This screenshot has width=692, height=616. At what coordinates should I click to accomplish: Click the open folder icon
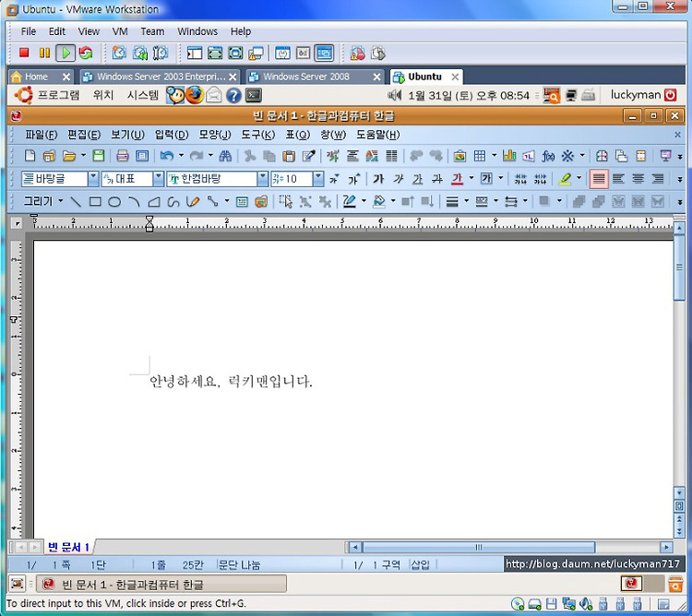(69, 155)
